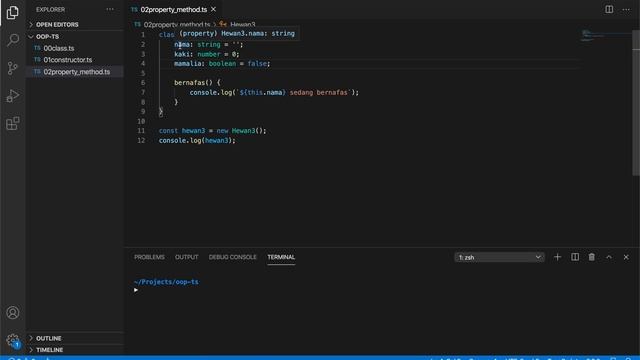Switch to the Output tab
The width and height of the screenshot is (640, 360).
[x=187, y=257]
